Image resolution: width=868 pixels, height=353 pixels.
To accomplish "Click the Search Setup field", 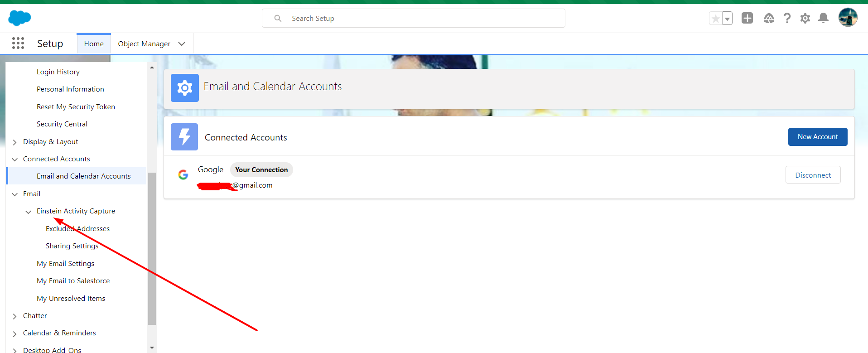I will (413, 19).
